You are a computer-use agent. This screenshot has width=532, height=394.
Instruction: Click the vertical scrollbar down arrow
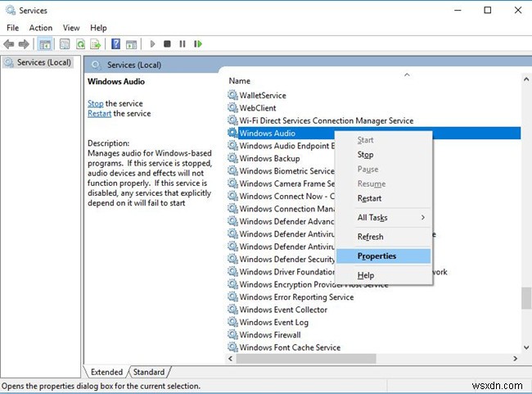(x=526, y=347)
